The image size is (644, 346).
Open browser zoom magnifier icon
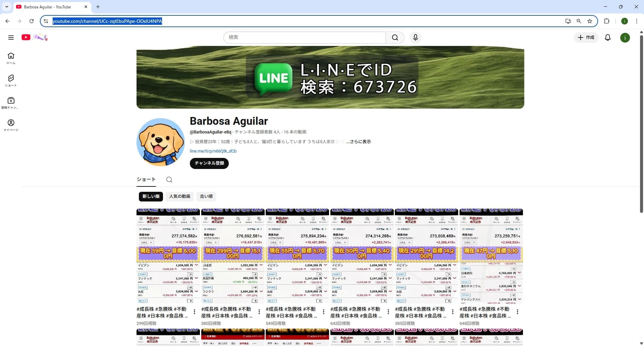pyautogui.click(x=579, y=21)
